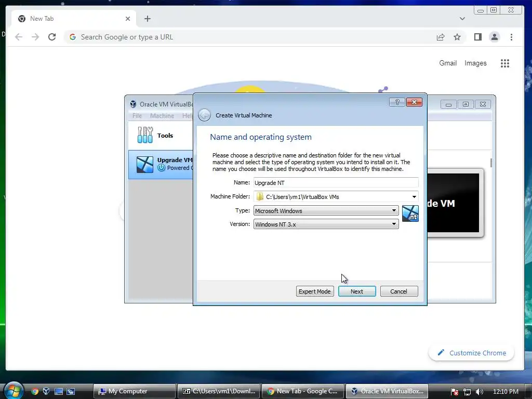This screenshot has width=532, height=399.
Task: Launch VirtualBox from the quick launch bar
Action: tap(46, 391)
